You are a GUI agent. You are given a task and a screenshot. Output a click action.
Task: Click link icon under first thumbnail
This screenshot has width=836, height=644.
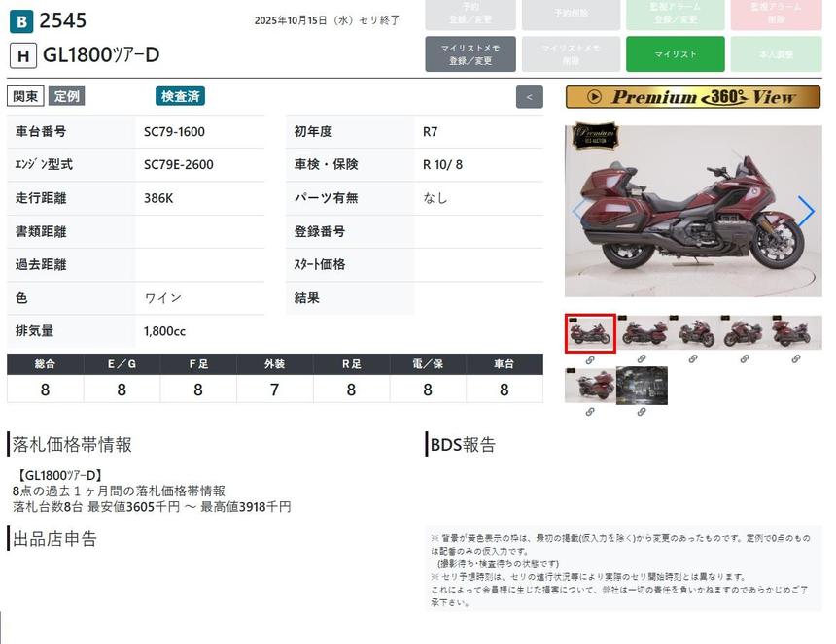click(x=590, y=359)
